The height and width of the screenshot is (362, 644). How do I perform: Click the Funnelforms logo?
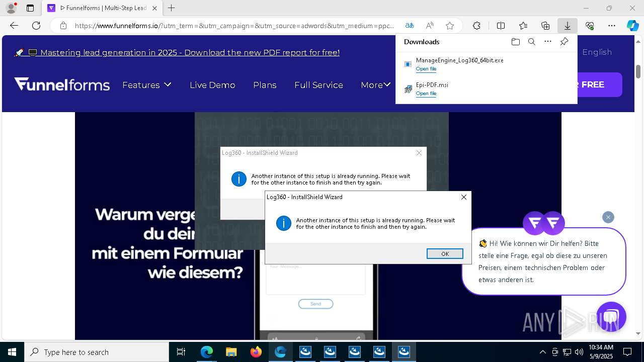[x=62, y=84]
